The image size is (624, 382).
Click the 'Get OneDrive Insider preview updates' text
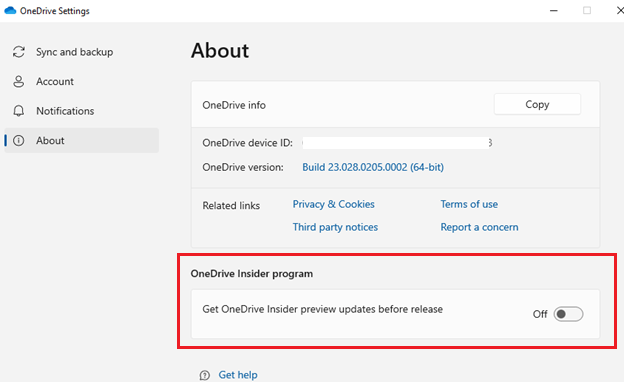(322, 309)
